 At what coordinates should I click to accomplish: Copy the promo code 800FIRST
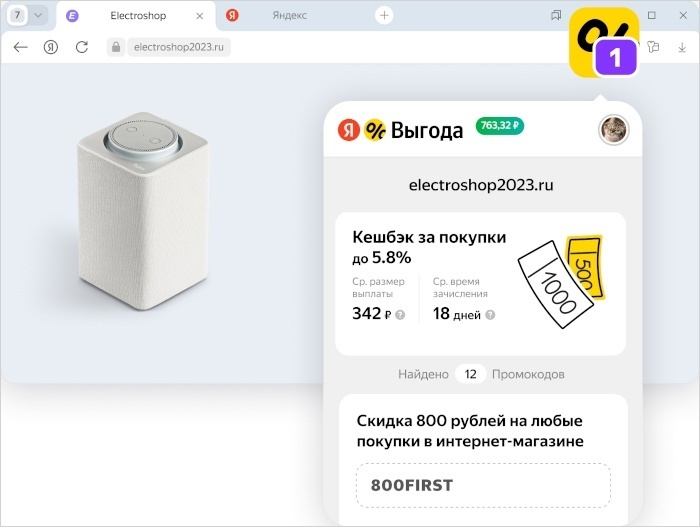pos(483,485)
